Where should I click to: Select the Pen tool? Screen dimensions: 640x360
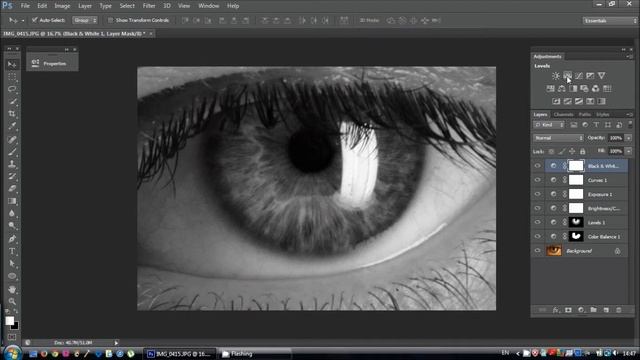[x=12, y=239]
